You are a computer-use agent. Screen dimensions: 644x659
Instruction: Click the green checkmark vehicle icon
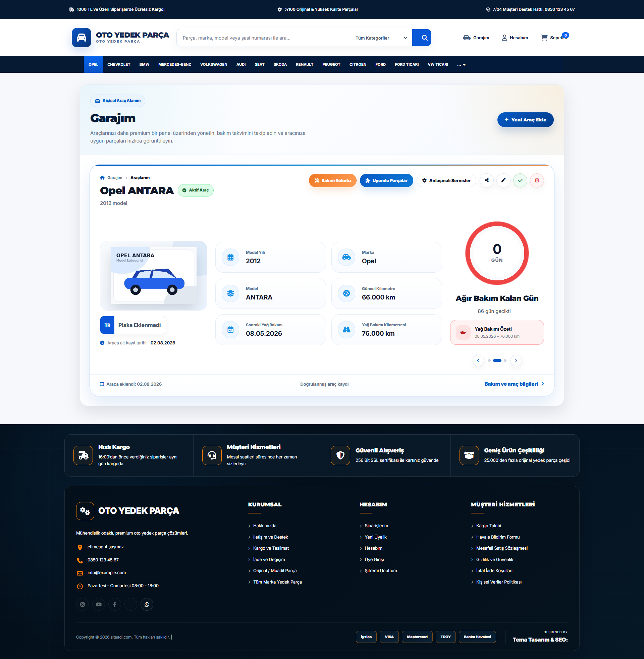pyautogui.click(x=520, y=180)
